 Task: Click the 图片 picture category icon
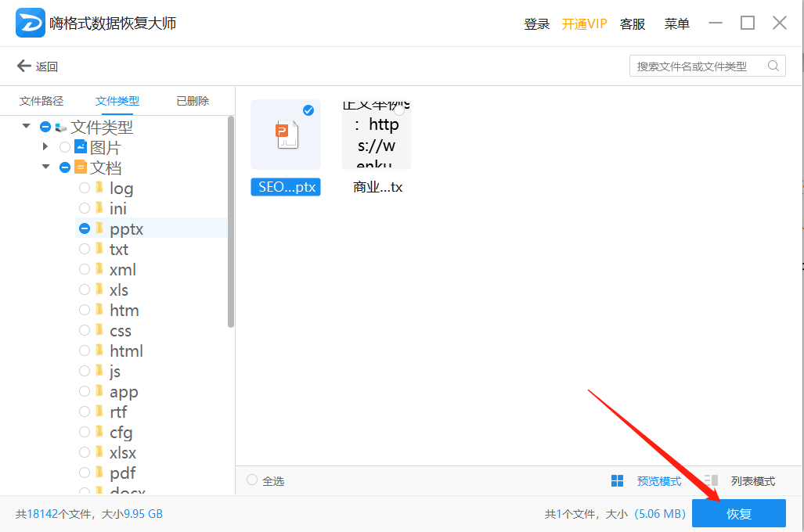81,146
